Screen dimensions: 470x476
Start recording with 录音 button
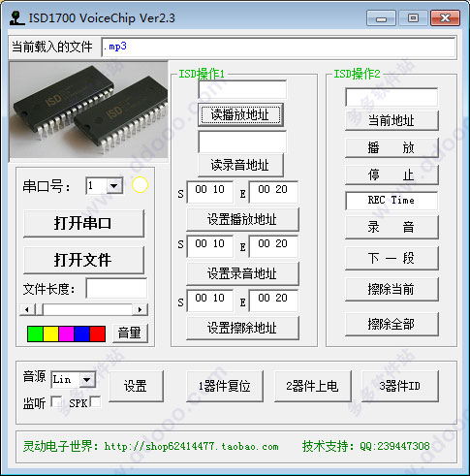pyautogui.click(x=392, y=227)
